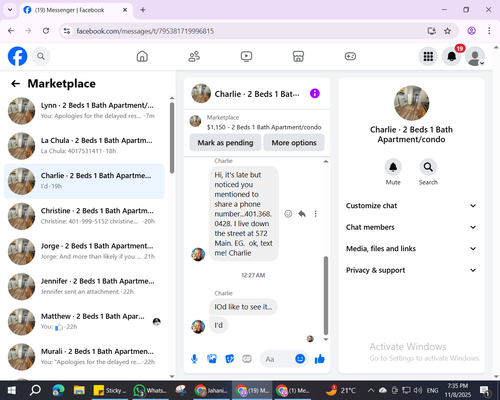
Task: Expand Customize chat section
Action: pyautogui.click(x=411, y=206)
